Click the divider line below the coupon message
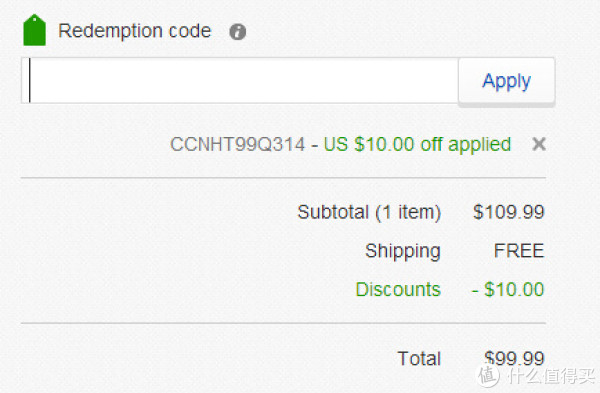 tap(283, 178)
